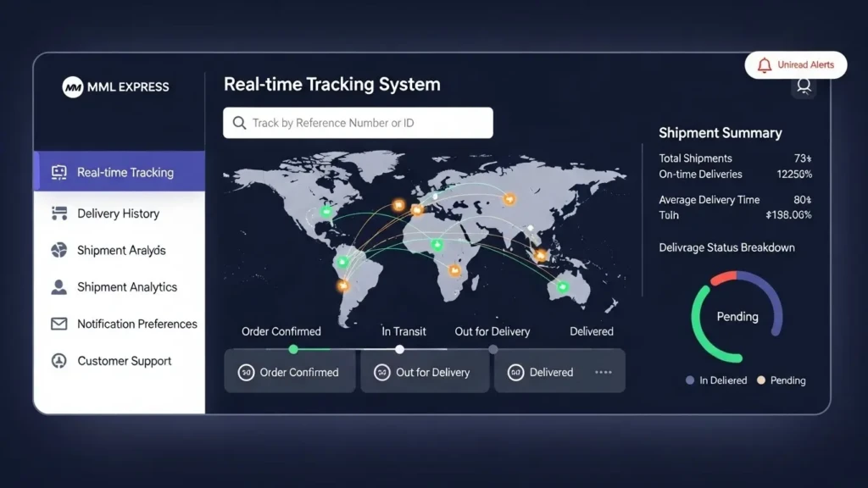This screenshot has height=488, width=868.
Task: Click the tracking search input field
Action: click(357, 122)
